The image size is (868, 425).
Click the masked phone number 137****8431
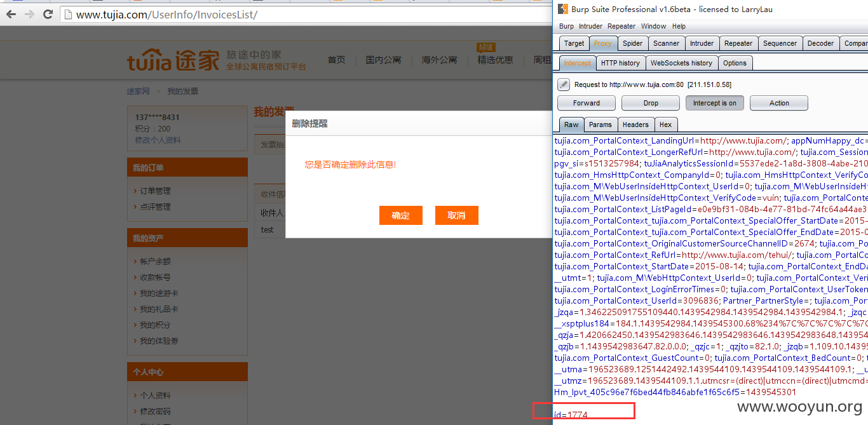tap(158, 118)
